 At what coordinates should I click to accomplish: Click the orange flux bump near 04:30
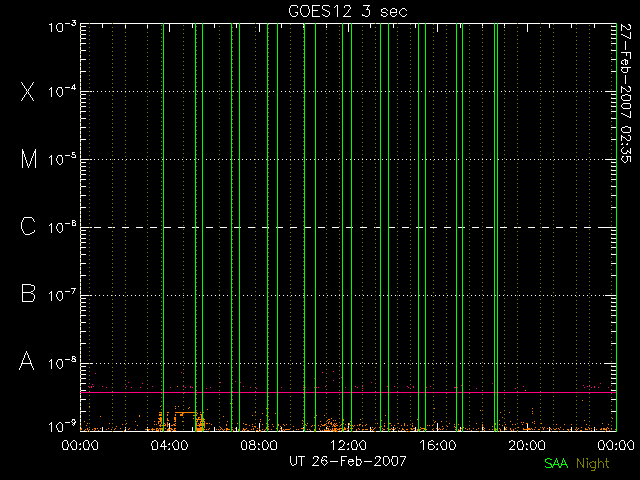[184, 413]
